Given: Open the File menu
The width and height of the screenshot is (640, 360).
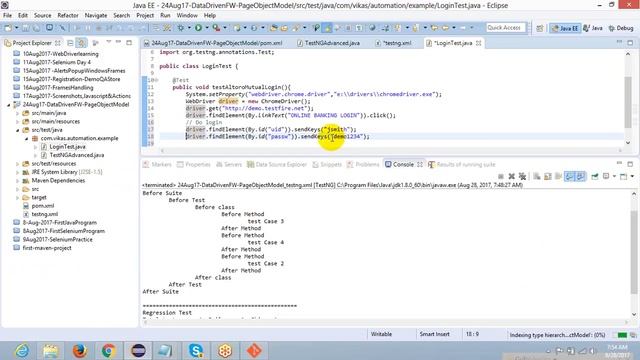Looking at the screenshot, I should click(x=7, y=16).
